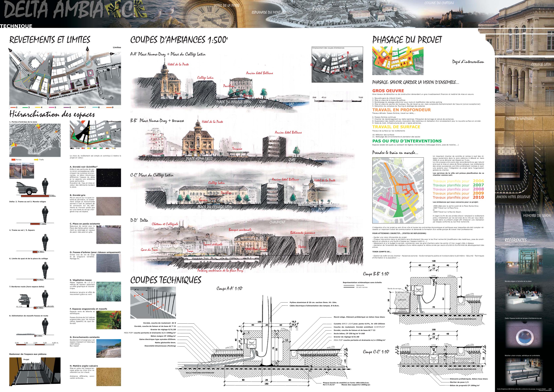Open the 'Emplacement des coupes d'ambiances' map
The height and width of the screenshot is (392, 554).
coord(337,65)
